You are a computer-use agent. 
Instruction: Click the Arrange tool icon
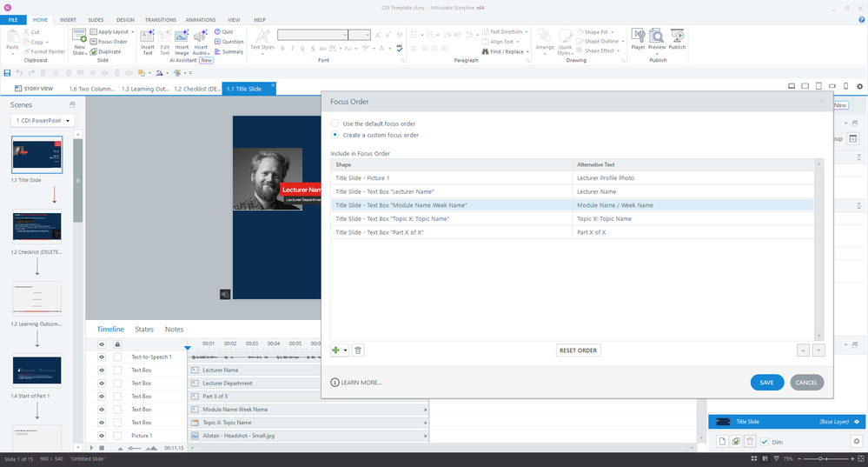544,40
